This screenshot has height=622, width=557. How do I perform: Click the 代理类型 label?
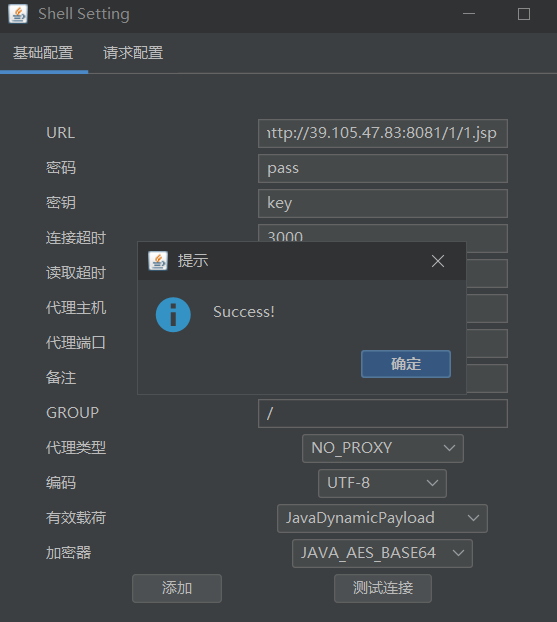tap(76, 448)
